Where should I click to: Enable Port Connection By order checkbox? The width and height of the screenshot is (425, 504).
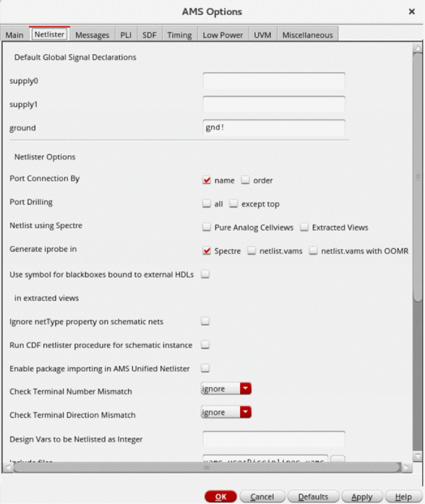click(x=245, y=180)
